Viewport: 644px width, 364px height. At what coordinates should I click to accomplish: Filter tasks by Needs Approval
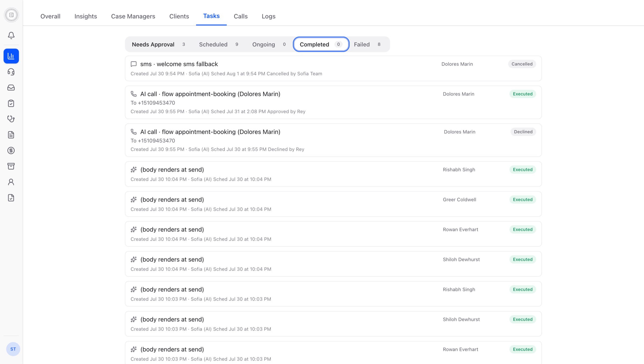159,44
